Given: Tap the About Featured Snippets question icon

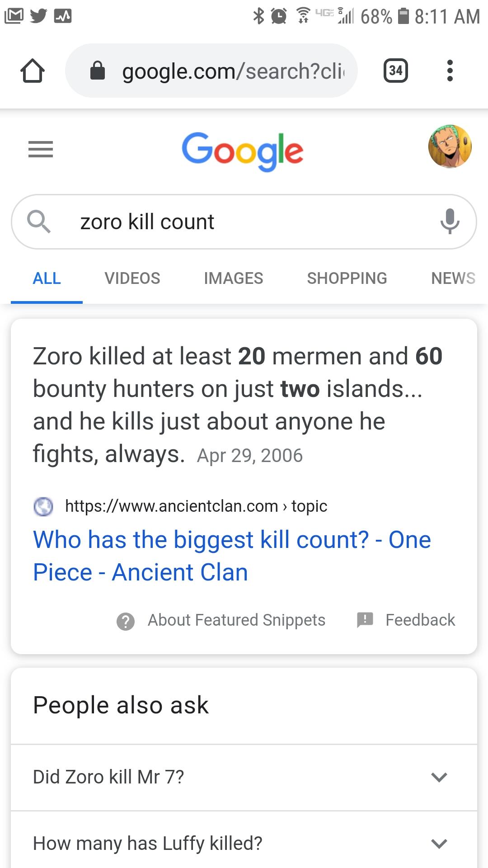Looking at the screenshot, I should click(126, 621).
